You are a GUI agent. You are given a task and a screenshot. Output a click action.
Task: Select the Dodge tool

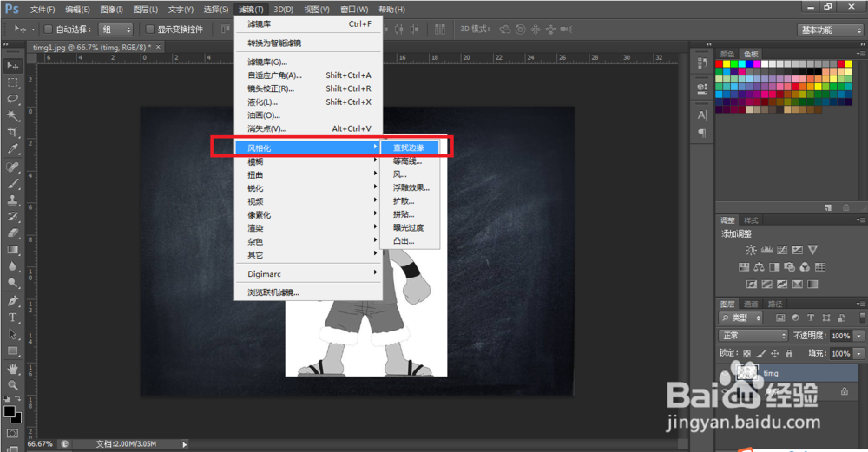pos(12,283)
